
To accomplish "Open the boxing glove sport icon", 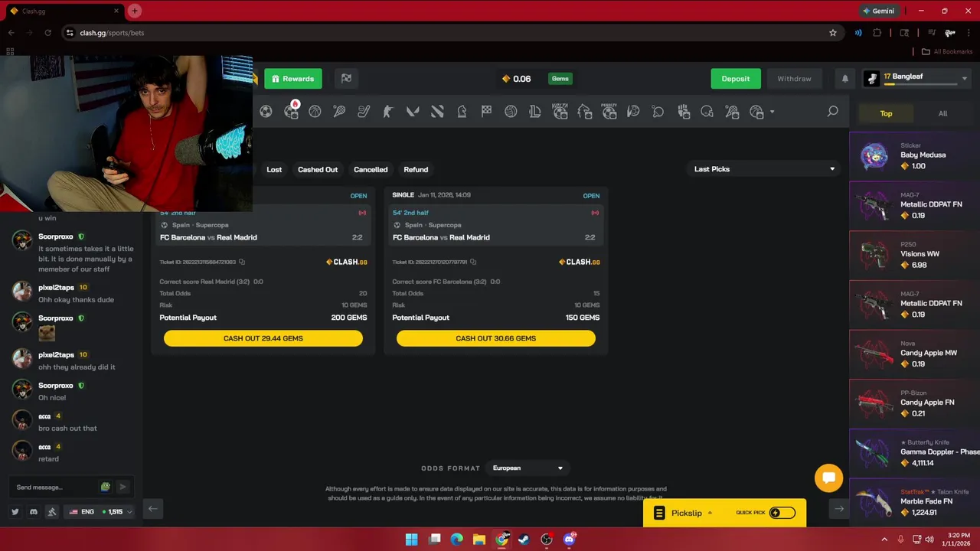I will coord(684,112).
